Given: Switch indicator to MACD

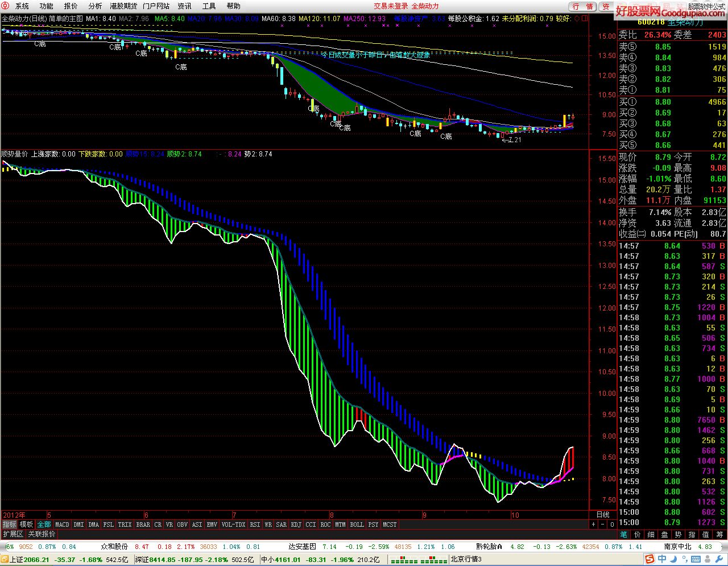Looking at the screenshot, I should pyautogui.click(x=62, y=524).
